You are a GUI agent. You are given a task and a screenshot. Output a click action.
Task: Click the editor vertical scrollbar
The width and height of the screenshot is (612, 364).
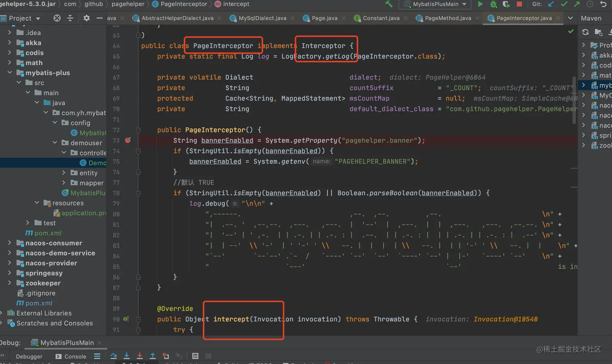click(x=574, y=100)
